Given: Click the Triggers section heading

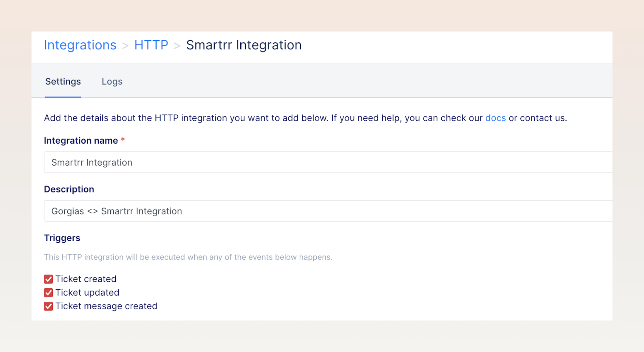Looking at the screenshot, I should click(62, 238).
